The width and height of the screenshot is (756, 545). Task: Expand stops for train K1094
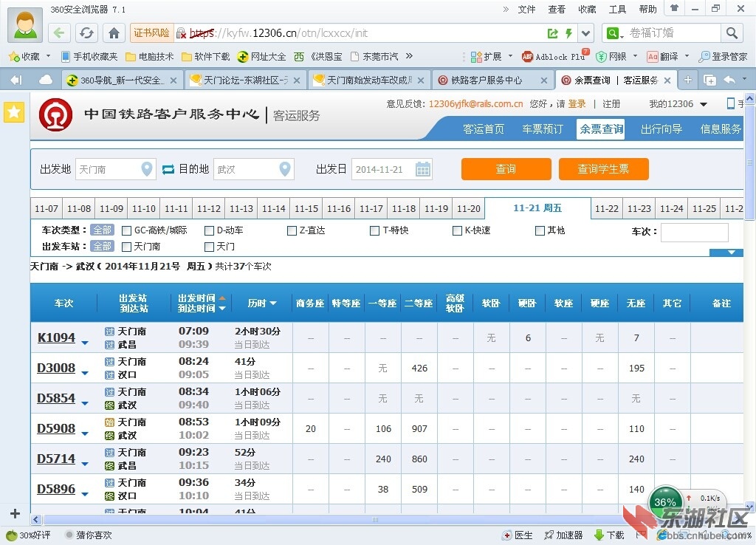(85, 343)
